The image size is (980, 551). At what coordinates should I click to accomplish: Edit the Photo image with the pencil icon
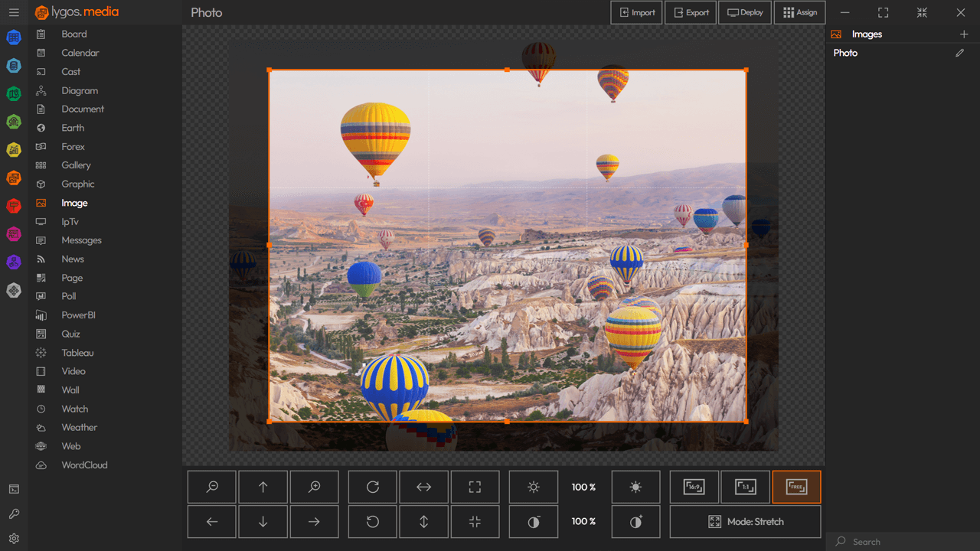point(962,53)
